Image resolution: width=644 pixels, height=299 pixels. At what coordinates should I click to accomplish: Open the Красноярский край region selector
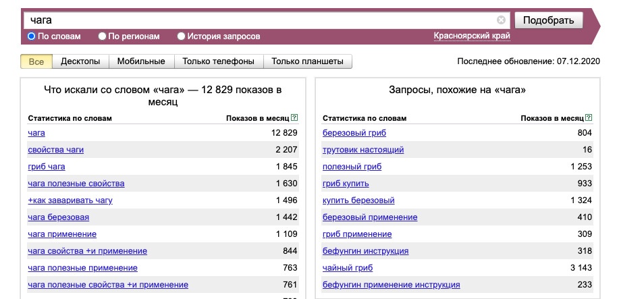click(x=472, y=36)
